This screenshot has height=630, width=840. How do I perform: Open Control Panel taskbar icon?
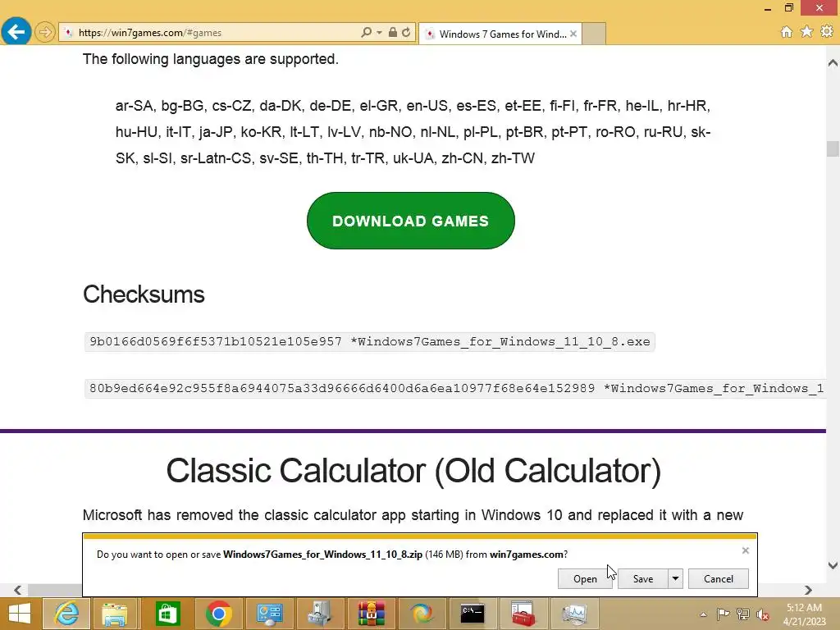pos(269,614)
